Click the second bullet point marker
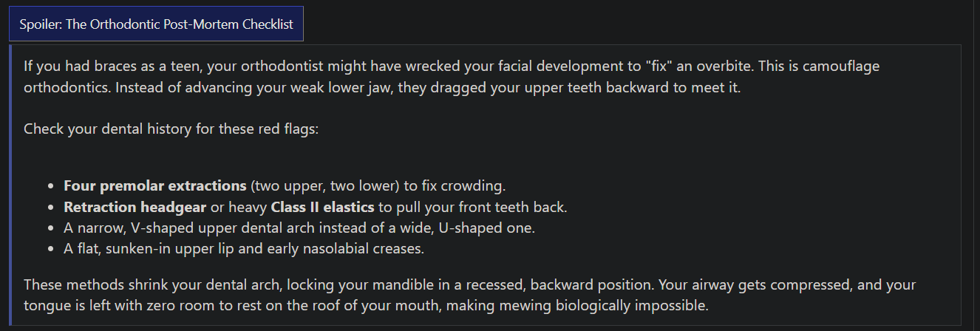Image resolution: width=980 pixels, height=331 pixels. pyautogui.click(x=50, y=208)
